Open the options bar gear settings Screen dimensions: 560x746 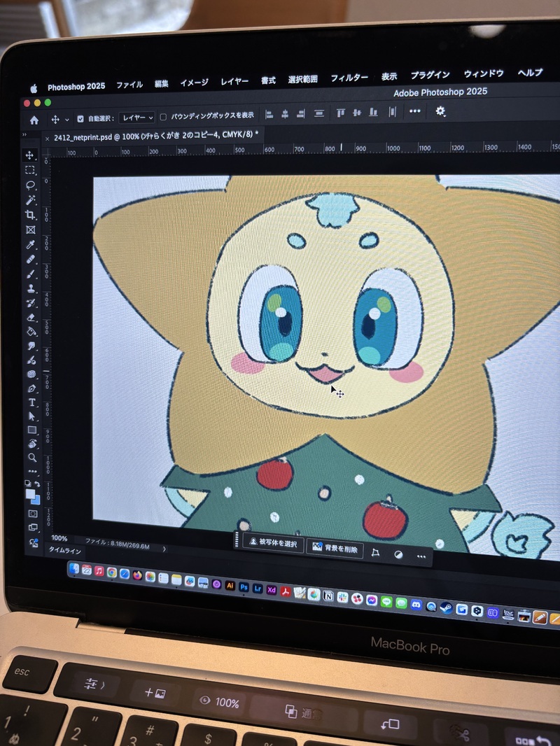440,111
